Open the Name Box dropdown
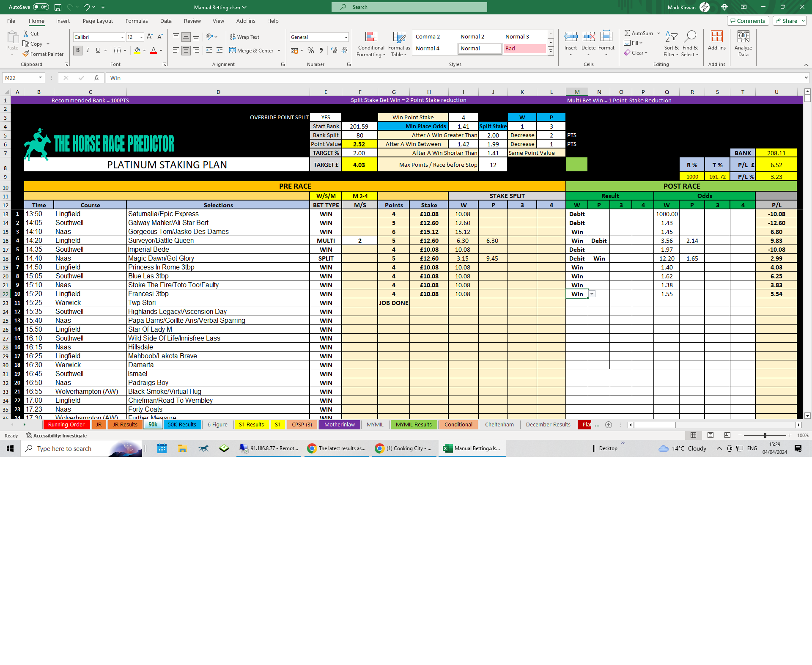The image size is (812, 665). 40,78
